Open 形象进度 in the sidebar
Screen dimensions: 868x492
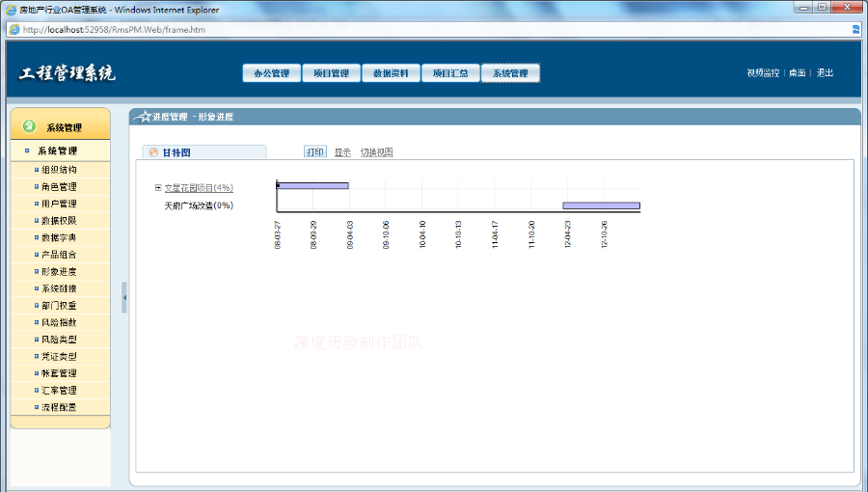tap(59, 272)
